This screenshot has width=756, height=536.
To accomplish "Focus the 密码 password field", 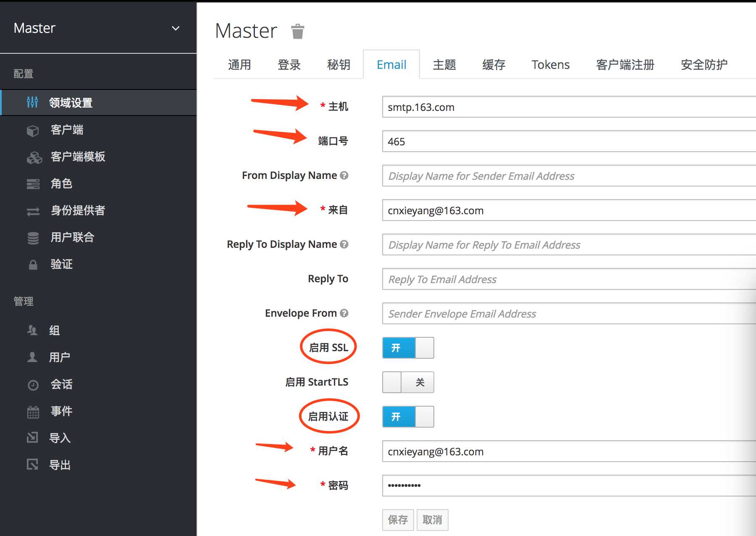I will tap(569, 486).
